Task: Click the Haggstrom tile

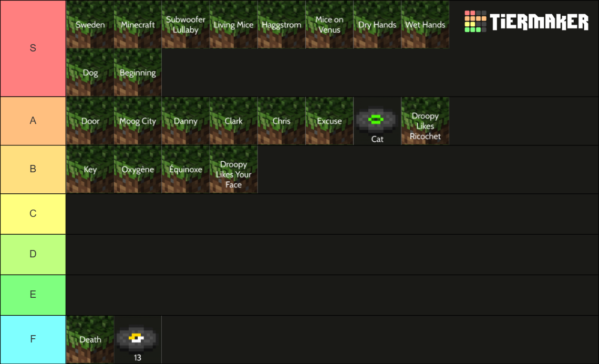Action: coord(282,25)
